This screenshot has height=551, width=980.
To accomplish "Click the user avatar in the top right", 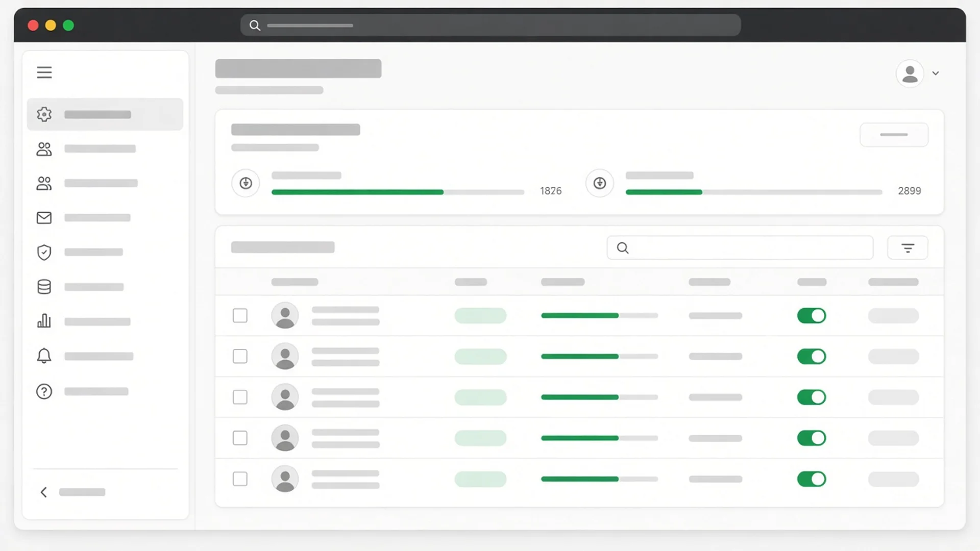I will [x=910, y=73].
